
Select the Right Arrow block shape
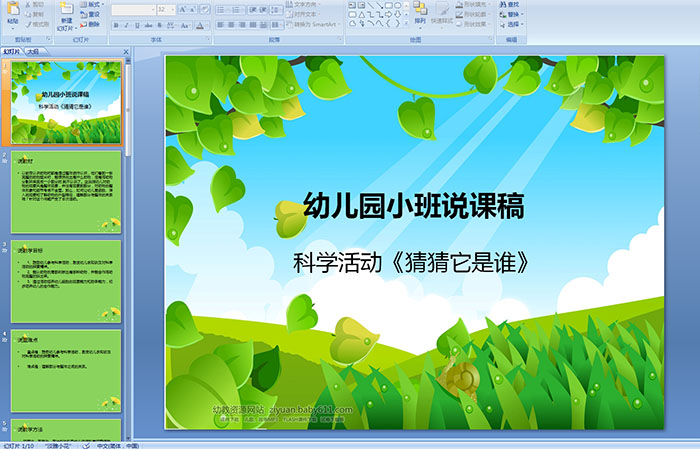click(x=388, y=15)
